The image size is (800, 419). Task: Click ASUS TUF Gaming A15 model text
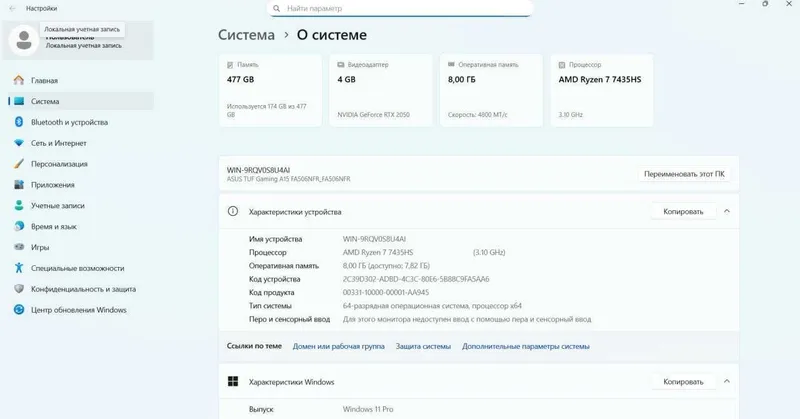(288, 179)
